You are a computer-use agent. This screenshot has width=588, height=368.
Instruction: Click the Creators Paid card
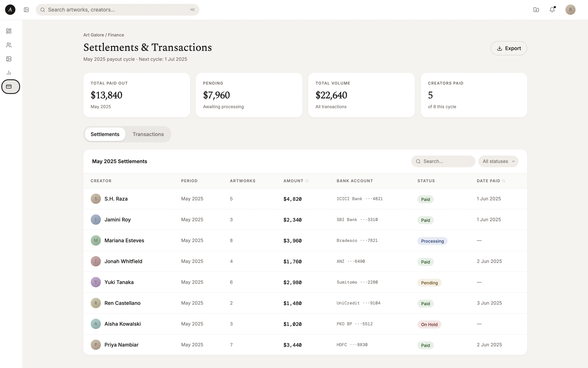pos(474,95)
